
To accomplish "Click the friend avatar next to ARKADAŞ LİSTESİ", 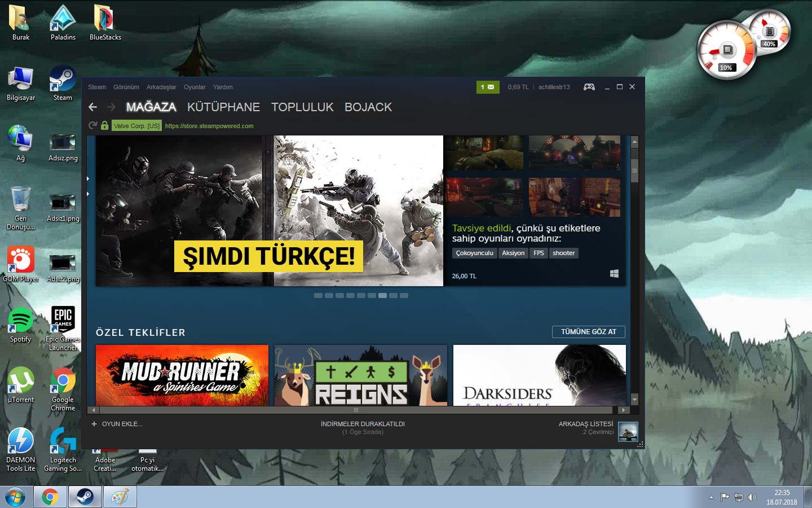I will [x=628, y=432].
